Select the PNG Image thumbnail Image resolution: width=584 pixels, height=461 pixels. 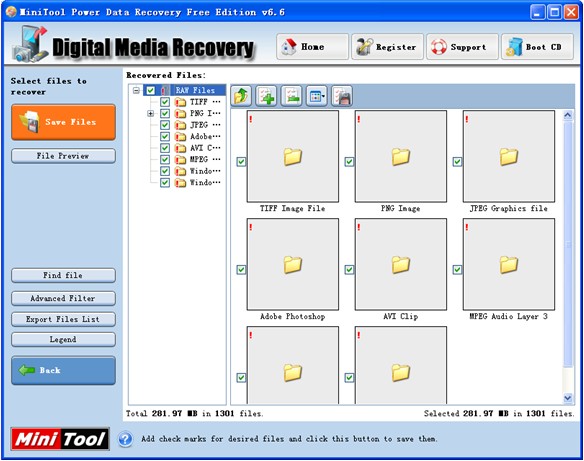401,156
